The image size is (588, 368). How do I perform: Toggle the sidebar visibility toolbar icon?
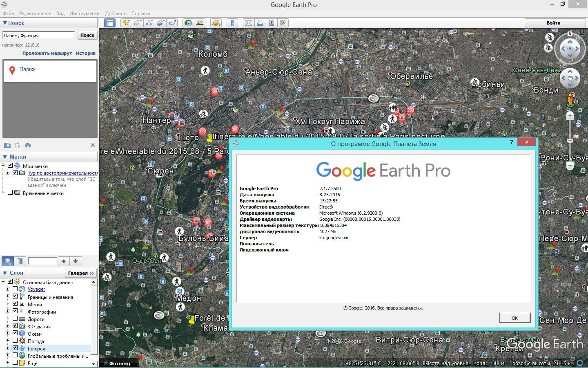(x=109, y=23)
